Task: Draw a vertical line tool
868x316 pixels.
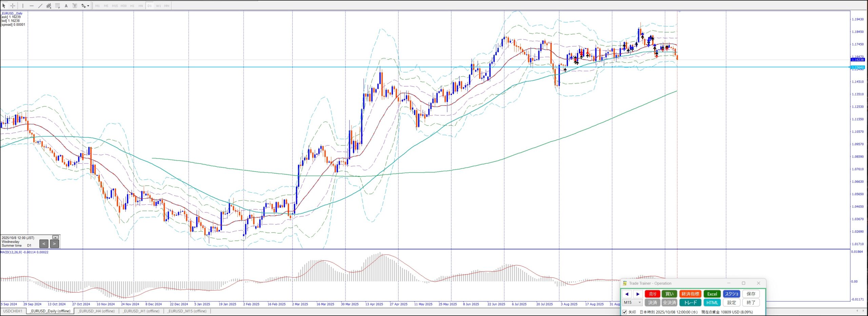Action: pos(23,6)
